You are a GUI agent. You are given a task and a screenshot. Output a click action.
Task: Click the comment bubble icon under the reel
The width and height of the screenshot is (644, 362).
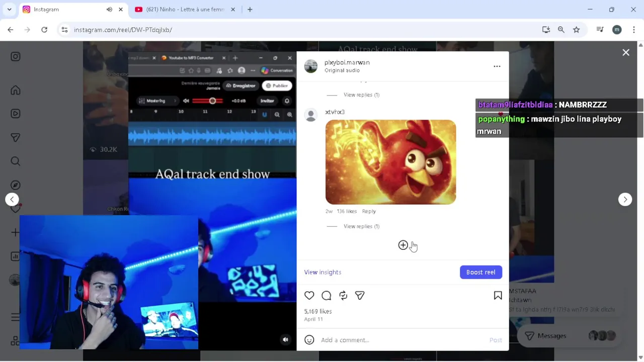pos(327,296)
